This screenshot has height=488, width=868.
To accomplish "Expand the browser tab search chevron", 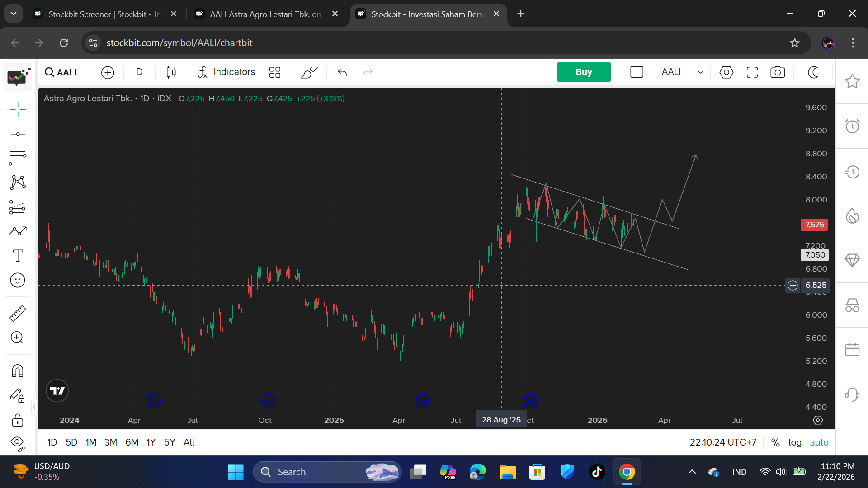I will [14, 14].
